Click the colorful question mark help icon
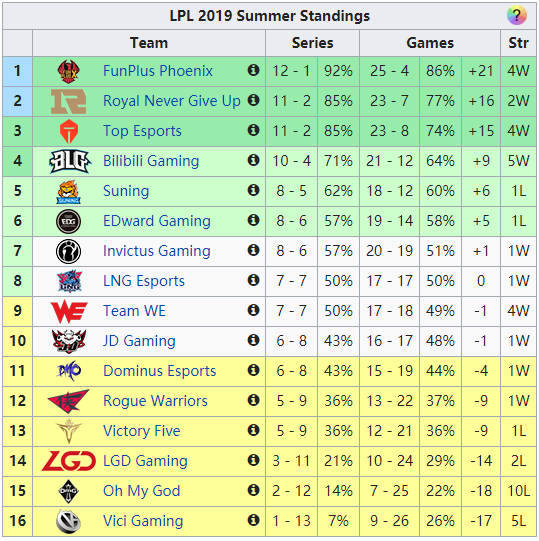This screenshot has width=539, height=541. coord(516,16)
